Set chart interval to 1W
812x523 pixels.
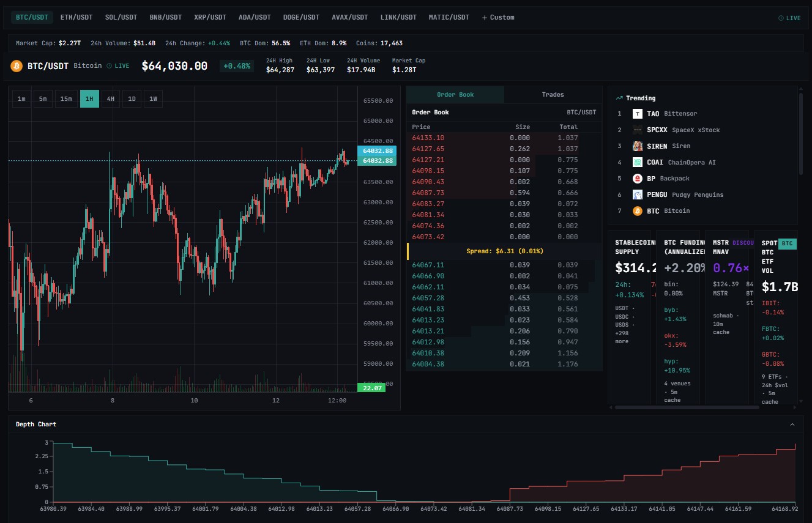click(154, 98)
